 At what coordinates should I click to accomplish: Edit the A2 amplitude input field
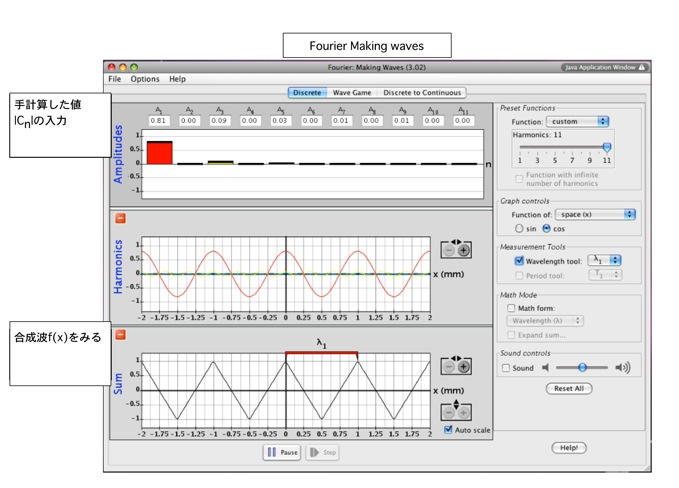point(189,120)
